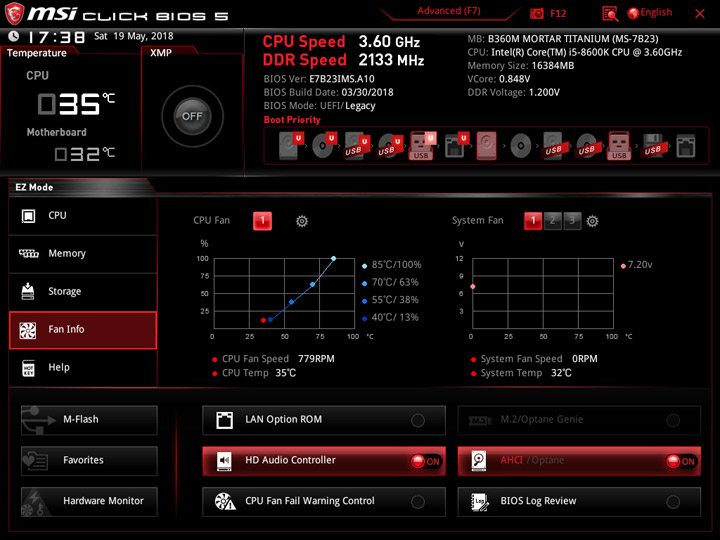Close the BIOS with the X button

coord(700,14)
